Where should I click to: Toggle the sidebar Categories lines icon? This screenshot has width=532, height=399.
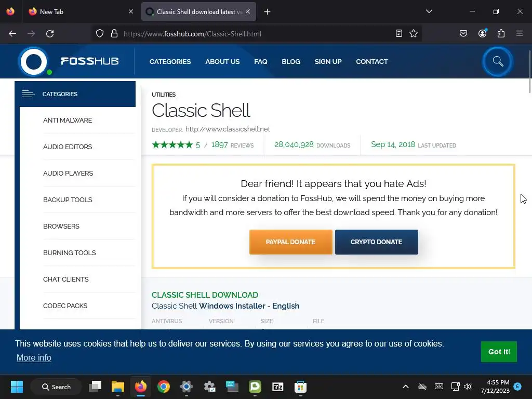[x=29, y=94]
